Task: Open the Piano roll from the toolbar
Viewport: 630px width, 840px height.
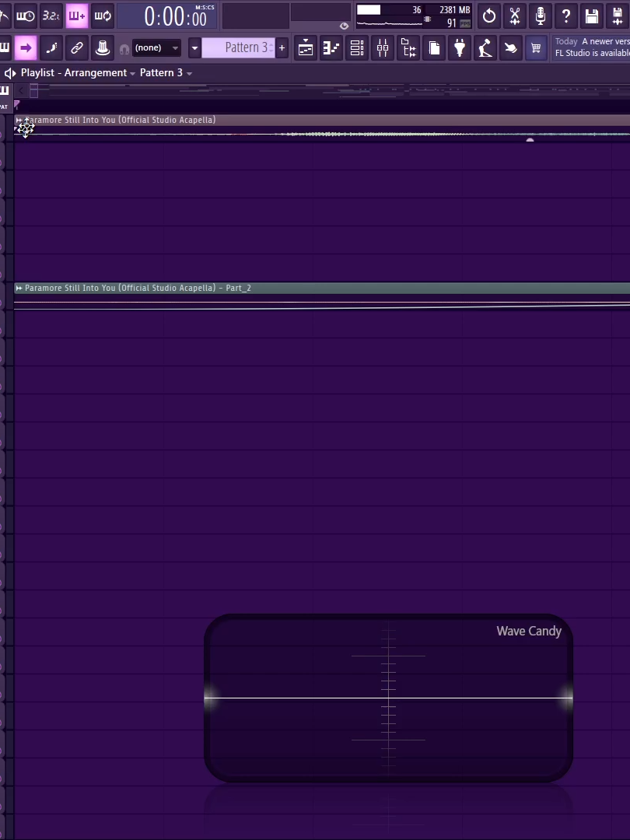Action: pyautogui.click(x=331, y=47)
